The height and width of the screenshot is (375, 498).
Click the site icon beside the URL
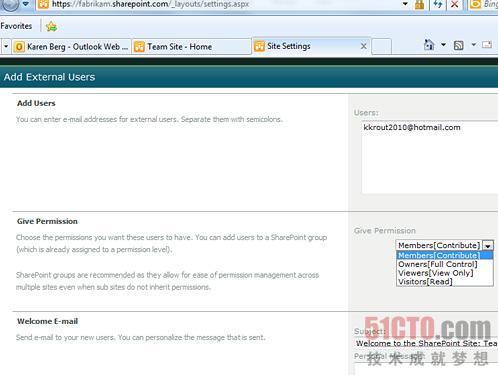pyautogui.click(x=43, y=4)
